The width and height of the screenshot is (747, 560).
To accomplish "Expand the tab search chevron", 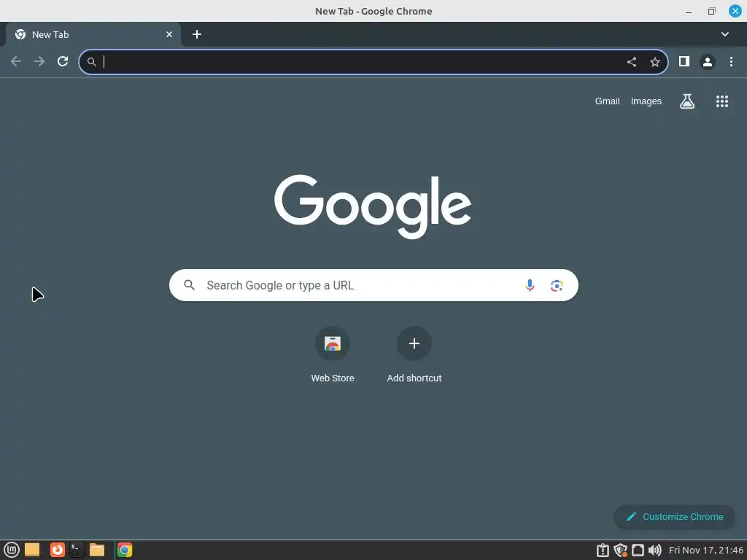I will pyautogui.click(x=725, y=34).
